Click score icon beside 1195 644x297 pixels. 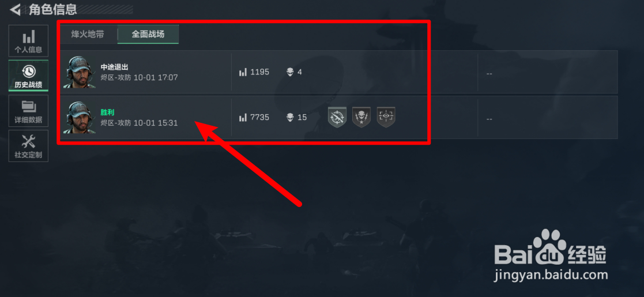point(243,72)
